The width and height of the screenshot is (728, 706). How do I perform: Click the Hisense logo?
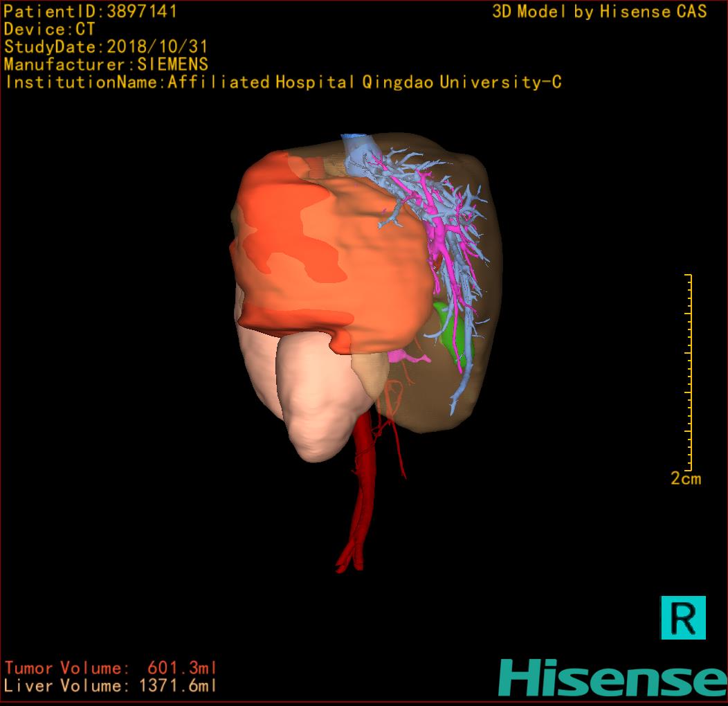(612, 678)
